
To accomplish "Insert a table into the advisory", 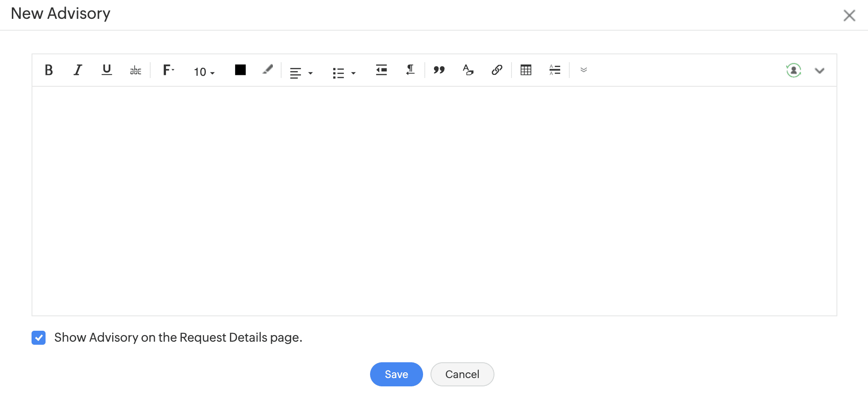I will 526,70.
